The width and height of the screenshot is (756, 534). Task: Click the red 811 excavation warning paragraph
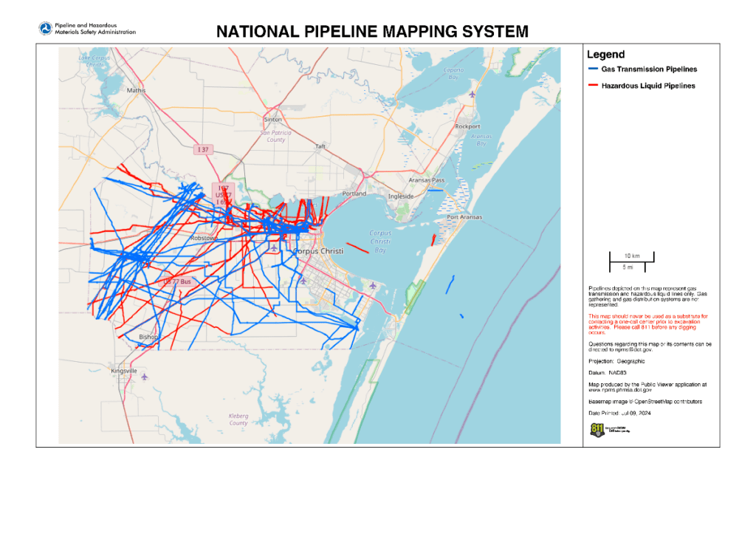click(x=648, y=324)
